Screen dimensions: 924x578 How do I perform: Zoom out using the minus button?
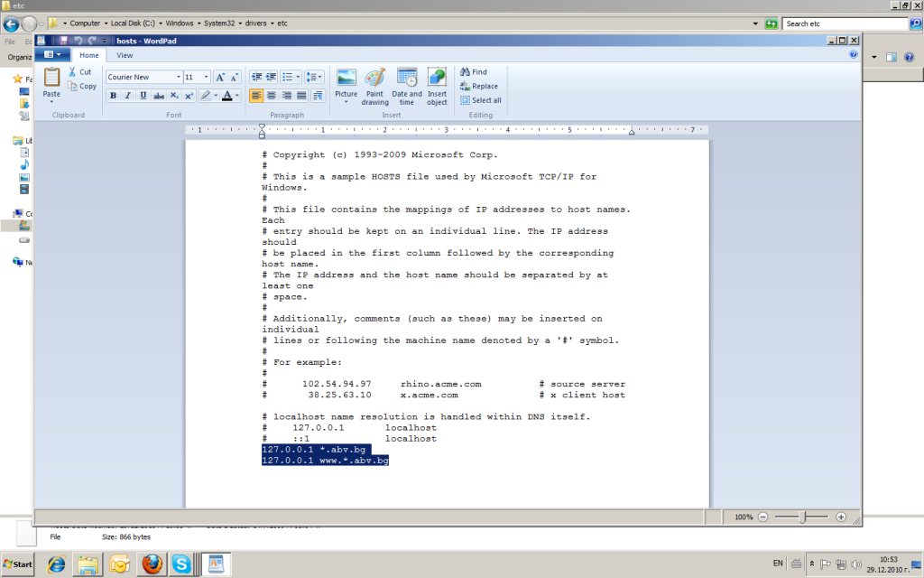[762, 517]
